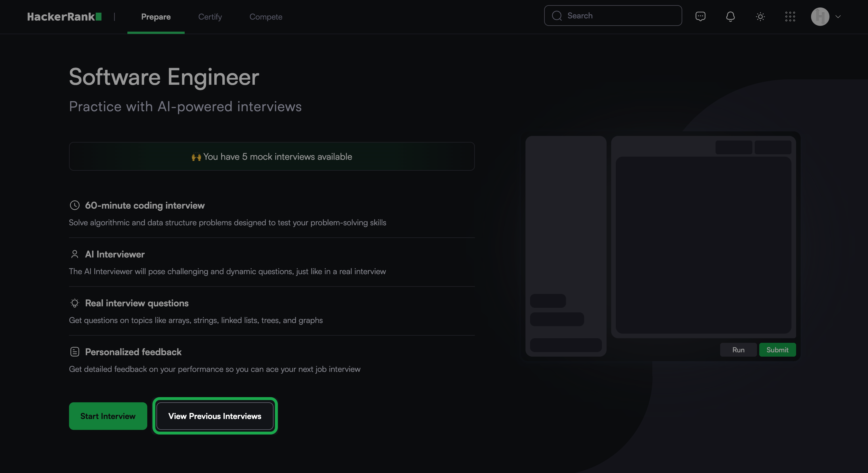The height and width of the screenshot is (473, 868).
Task: Toggle light theme sun icon
Action: (x=760, y=16)
